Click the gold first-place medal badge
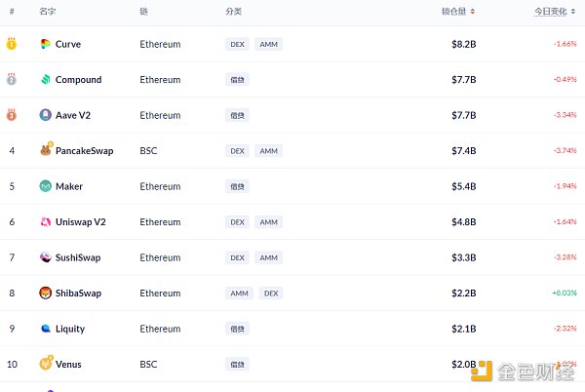This screenshot has width=585, height=392. pos(12,44)
